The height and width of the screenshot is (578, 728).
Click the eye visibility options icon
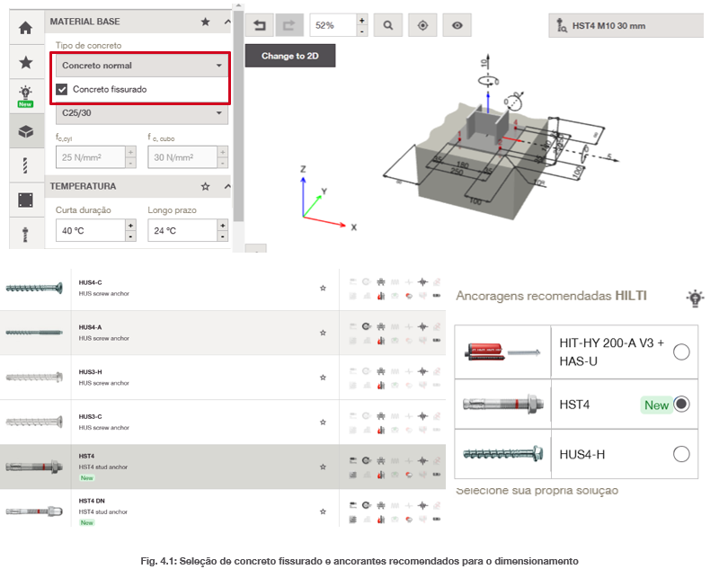(457, 25)
